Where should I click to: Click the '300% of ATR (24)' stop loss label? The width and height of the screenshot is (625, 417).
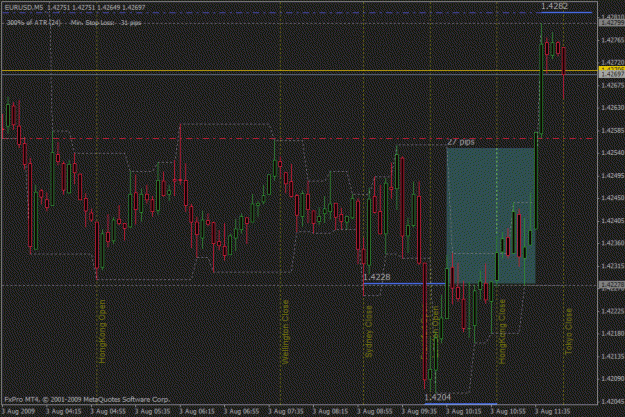(33, 23)
